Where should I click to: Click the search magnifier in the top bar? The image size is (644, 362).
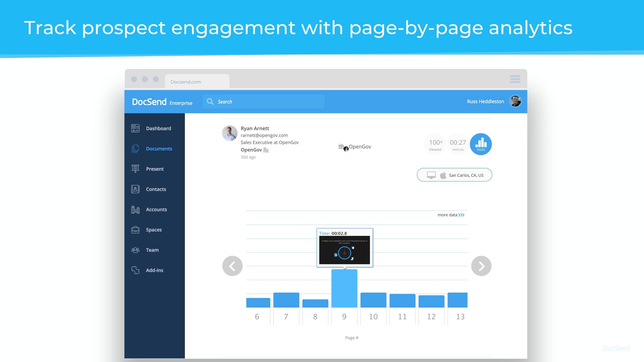(210, 101)
